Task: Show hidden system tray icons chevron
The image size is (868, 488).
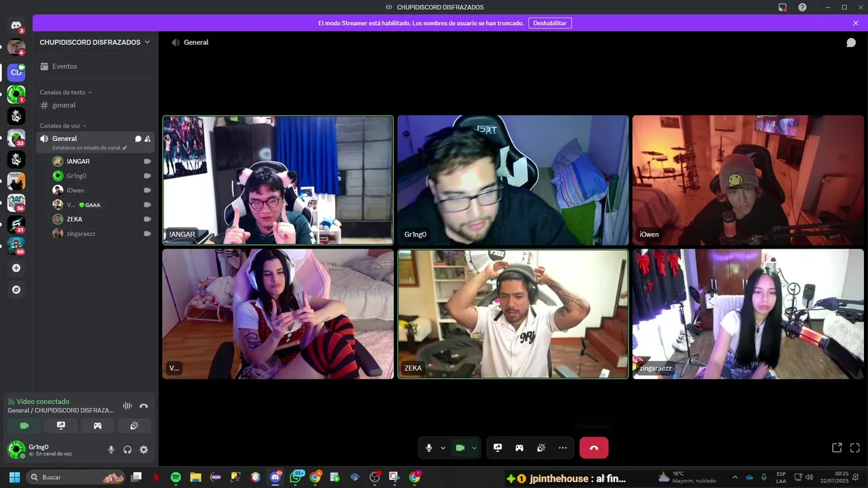Action: 734,477
